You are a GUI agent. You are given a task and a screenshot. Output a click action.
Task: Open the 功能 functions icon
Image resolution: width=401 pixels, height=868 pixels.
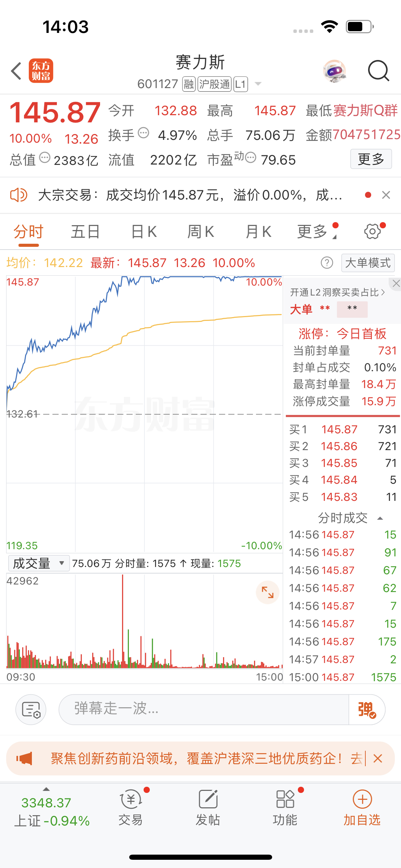[x=285, y=808]
